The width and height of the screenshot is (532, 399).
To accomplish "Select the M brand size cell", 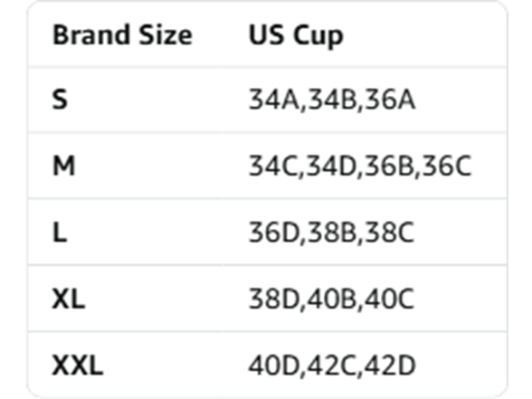I will click(x=63, y=166).
